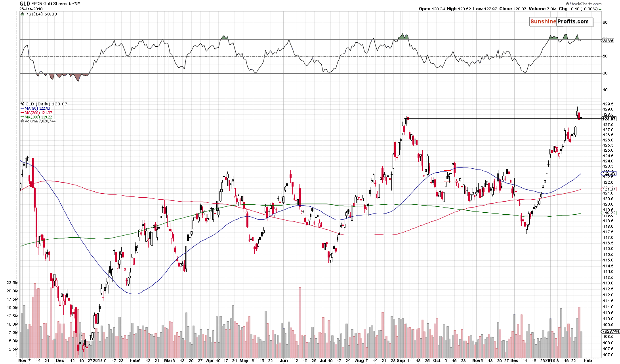Click the Volume 7.8M header value
620x364 pixels.
pos(543,9)
